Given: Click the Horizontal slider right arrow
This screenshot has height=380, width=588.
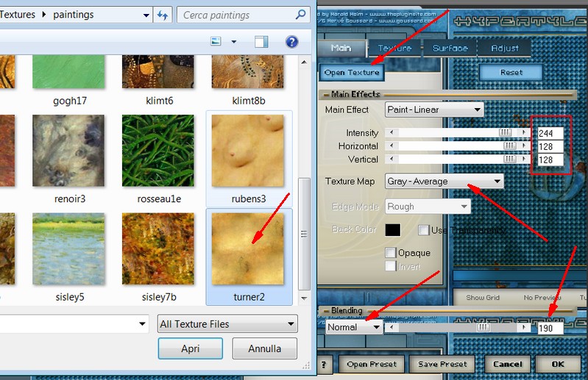Looking at the screenshot, I should click(x=524, y=146).
